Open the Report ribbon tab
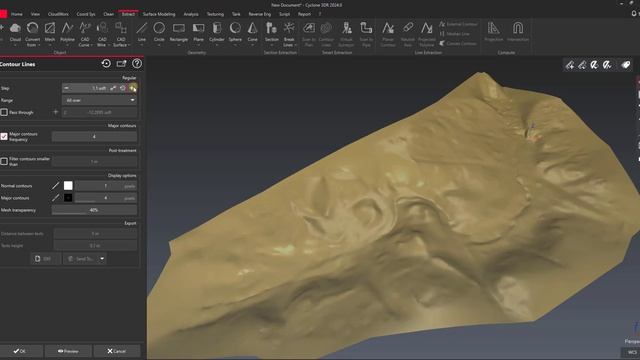 tap(304, 14)
